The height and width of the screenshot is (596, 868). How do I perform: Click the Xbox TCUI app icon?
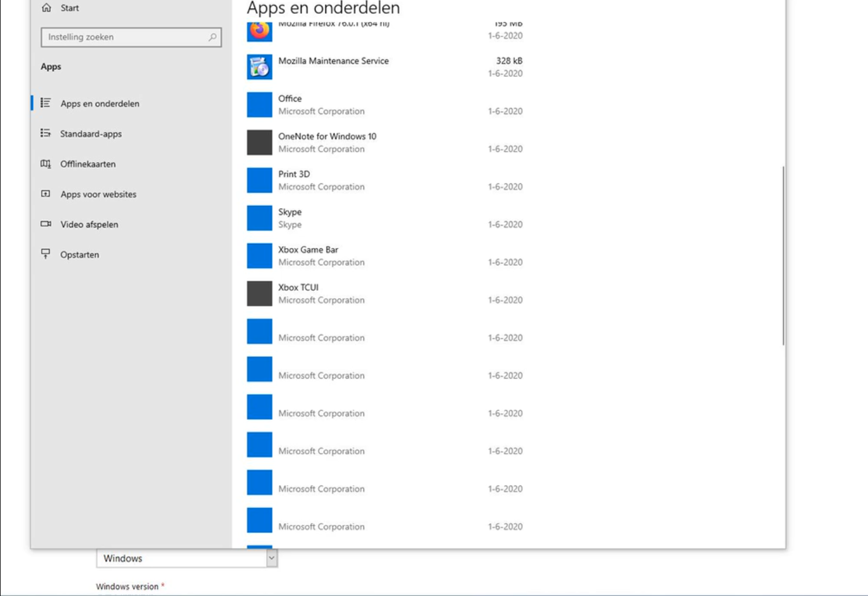[x=259, y=294]
